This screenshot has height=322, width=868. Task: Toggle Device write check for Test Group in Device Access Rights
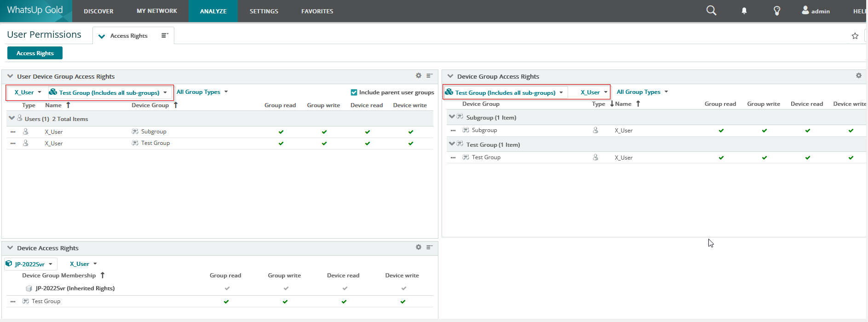pyautogui.click(x=403, y=302)
